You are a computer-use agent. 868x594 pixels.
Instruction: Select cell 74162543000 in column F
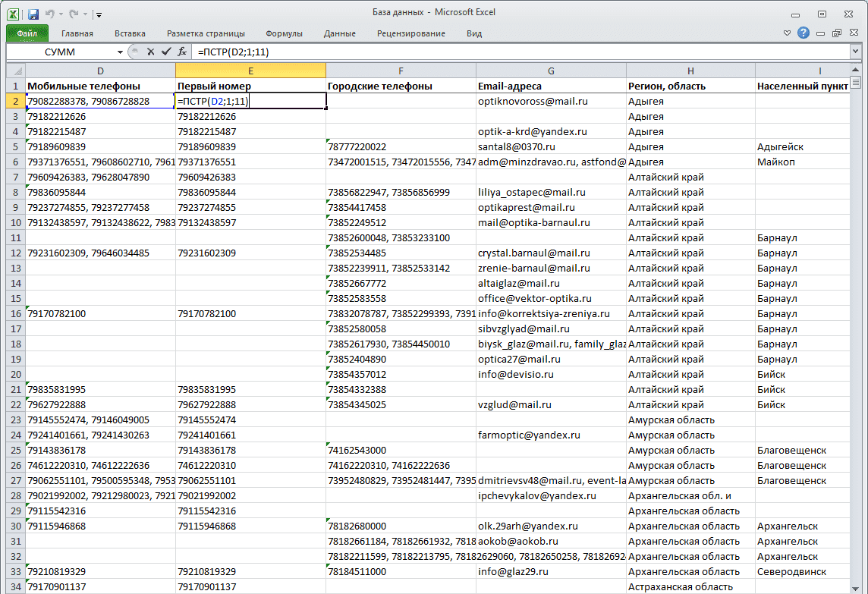(401, 450)
